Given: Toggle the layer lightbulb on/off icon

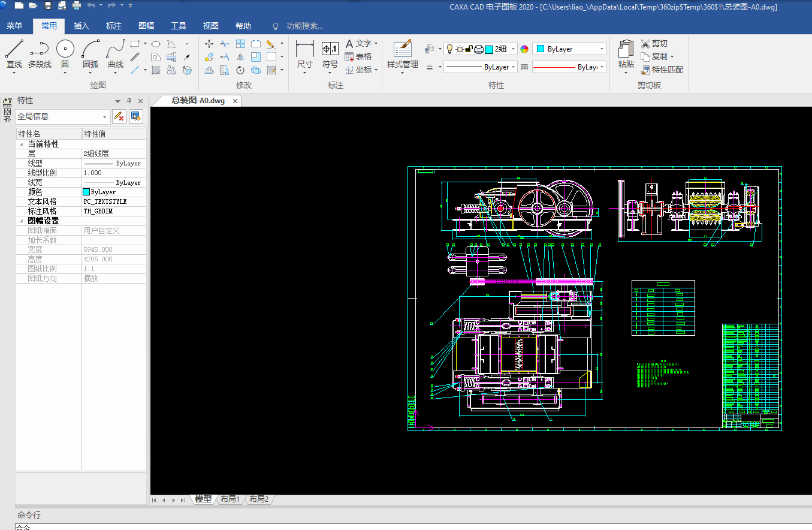Looking at the screenshot, I should coord(449,49).
